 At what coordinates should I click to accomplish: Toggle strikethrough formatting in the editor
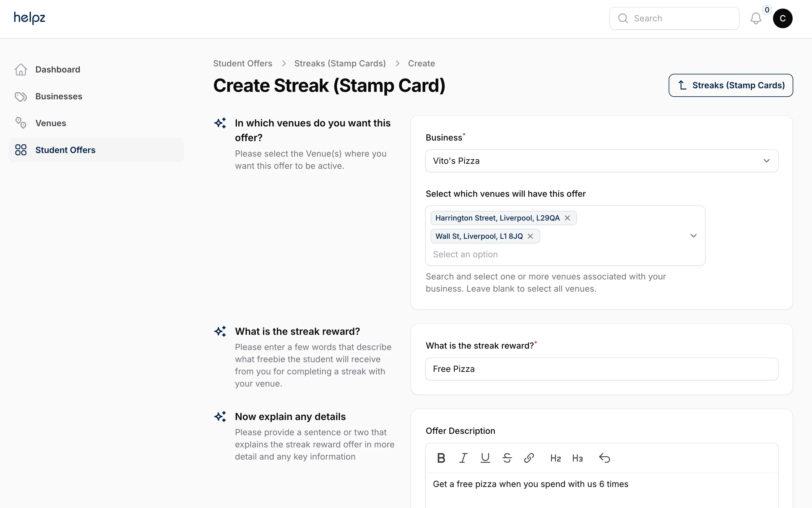pos(507,458)
